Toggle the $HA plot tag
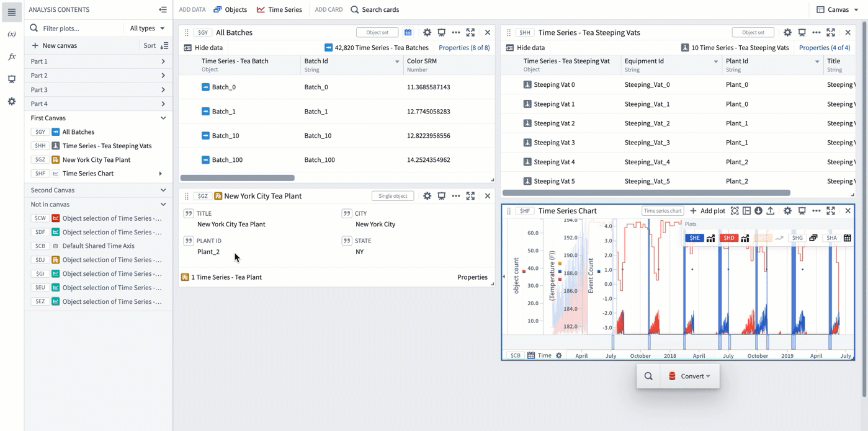The width and height of the screenshot is (868, 431). click(831, 238)
